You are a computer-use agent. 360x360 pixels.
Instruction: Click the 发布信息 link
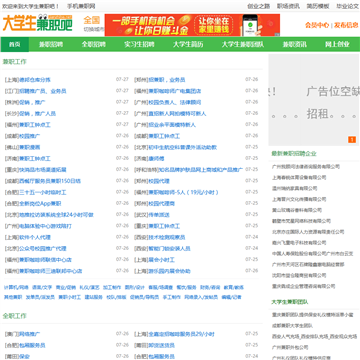pos(346,25)
